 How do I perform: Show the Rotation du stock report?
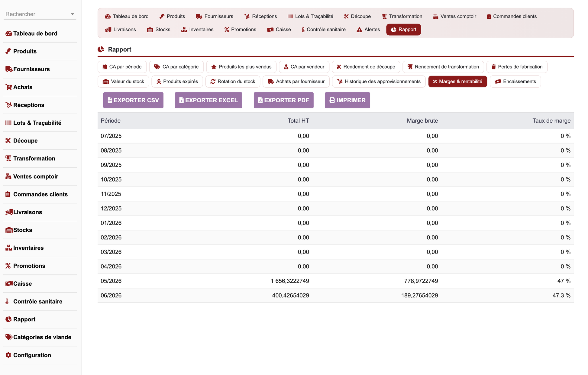click(233, 82)
